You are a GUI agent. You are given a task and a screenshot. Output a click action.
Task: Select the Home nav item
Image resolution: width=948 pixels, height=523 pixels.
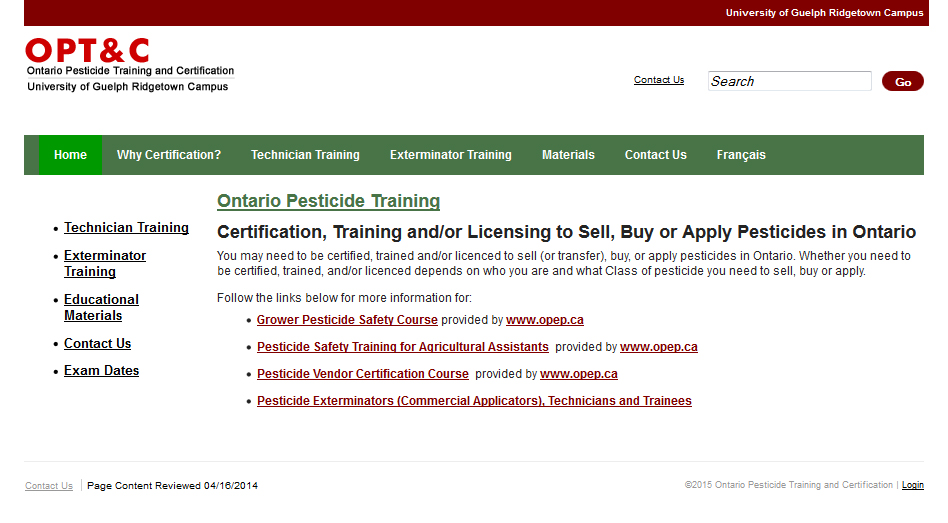point(70,155)
